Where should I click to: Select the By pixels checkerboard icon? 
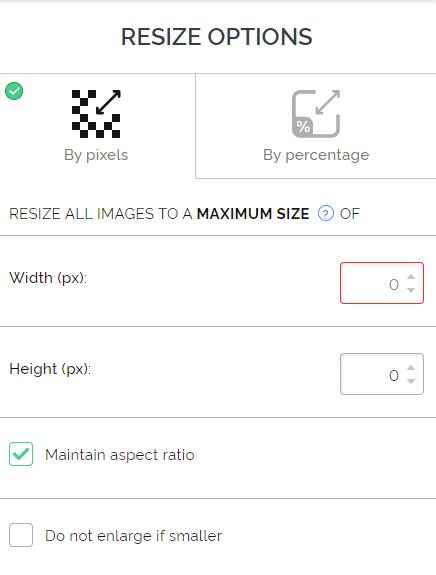point(96,114)
